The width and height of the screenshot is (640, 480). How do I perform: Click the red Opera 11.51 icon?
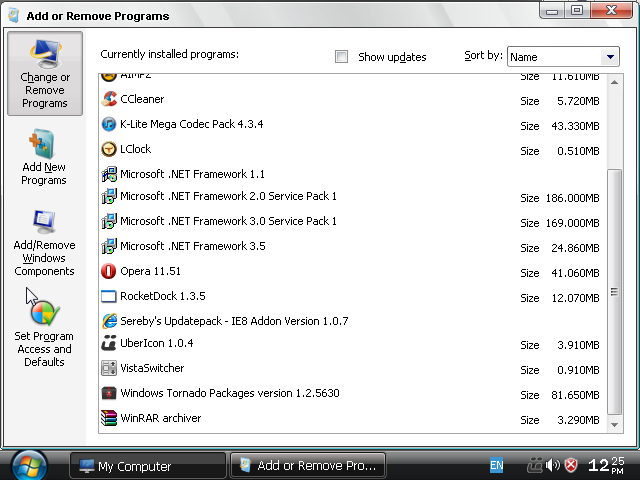coord(109,271)
